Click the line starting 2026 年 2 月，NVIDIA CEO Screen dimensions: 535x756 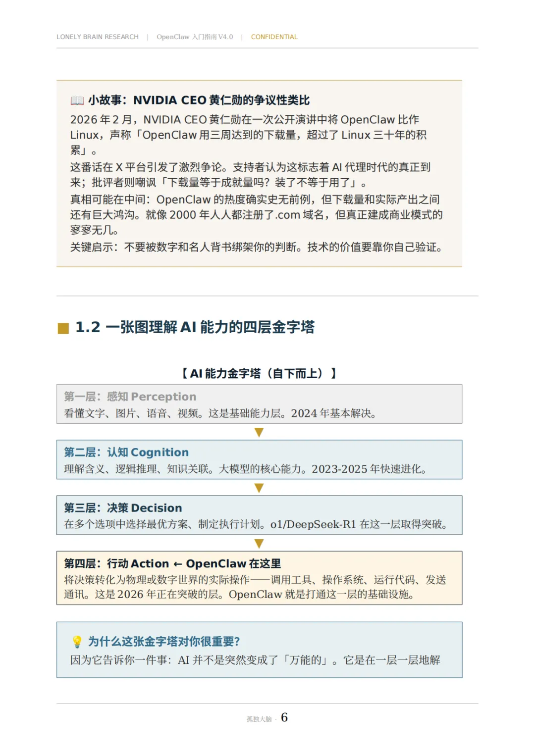[x=245, y=120]
